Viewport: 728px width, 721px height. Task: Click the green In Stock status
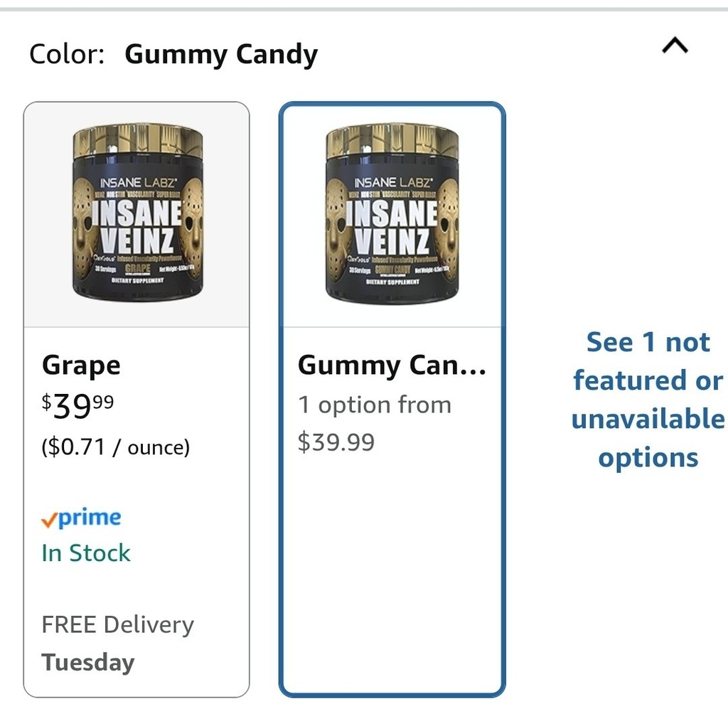(x=86, y=553)
